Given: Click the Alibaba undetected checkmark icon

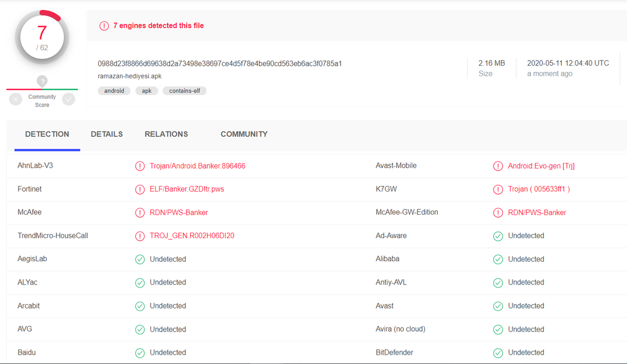Looking at the screenshot, I should tap(498, 259).
